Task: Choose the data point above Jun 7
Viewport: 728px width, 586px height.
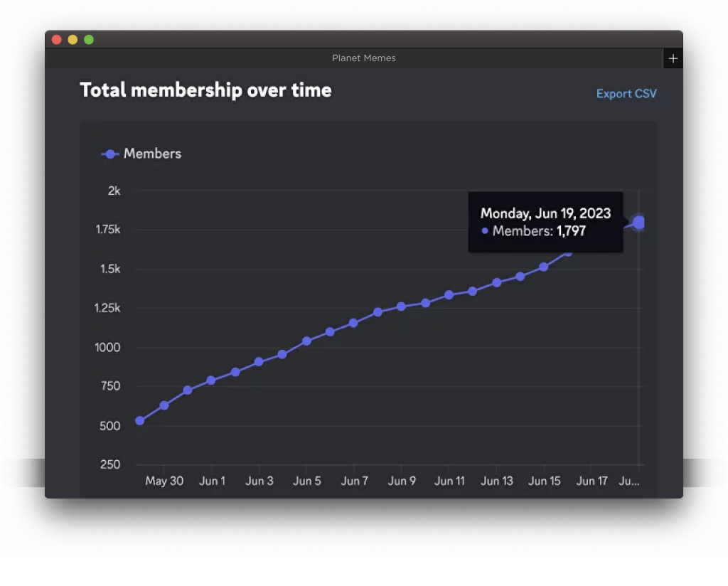Action: point(353,323)
